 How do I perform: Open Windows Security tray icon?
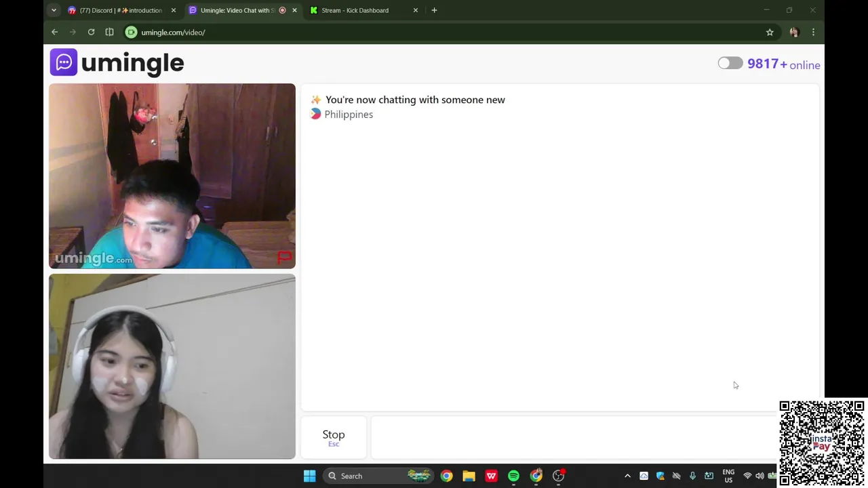pyautogui.click(x=660, y=476)
